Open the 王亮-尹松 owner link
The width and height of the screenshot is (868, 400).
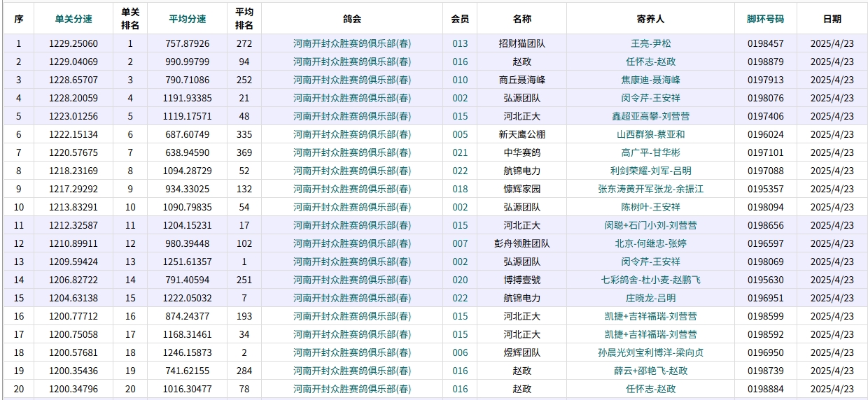[650, 43]
